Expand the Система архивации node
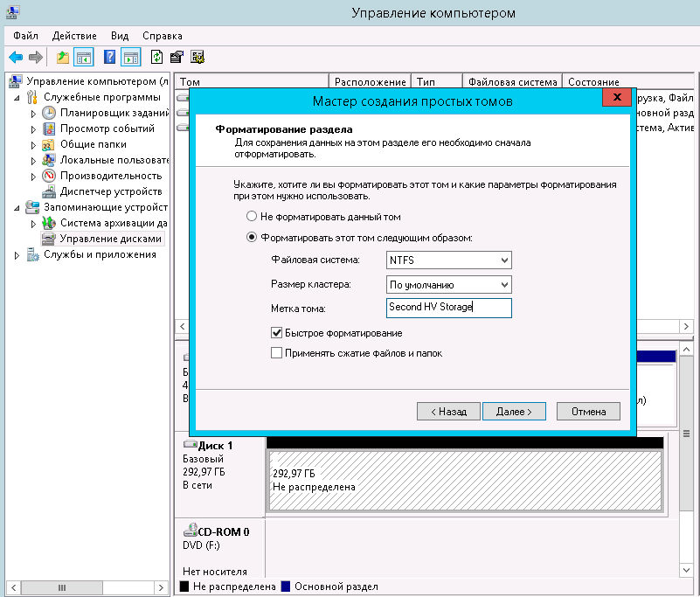700x597 pixels. pos(33,224)
